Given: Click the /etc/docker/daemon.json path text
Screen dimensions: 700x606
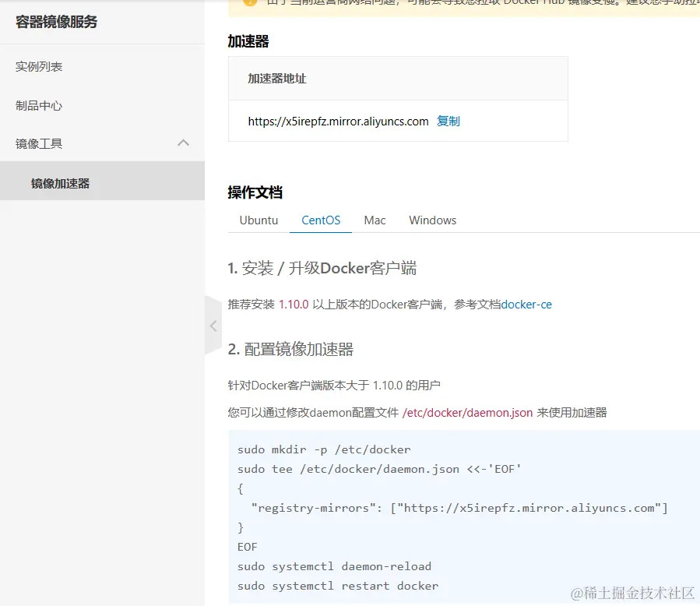Looking at the screenshot, I should [467, 413].
